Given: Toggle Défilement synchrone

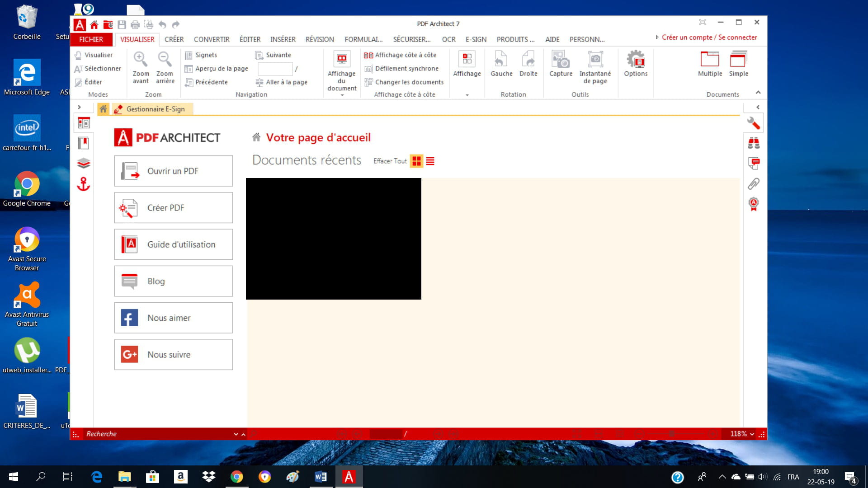Looking at the screenshot, I should (x=401, y=68).
